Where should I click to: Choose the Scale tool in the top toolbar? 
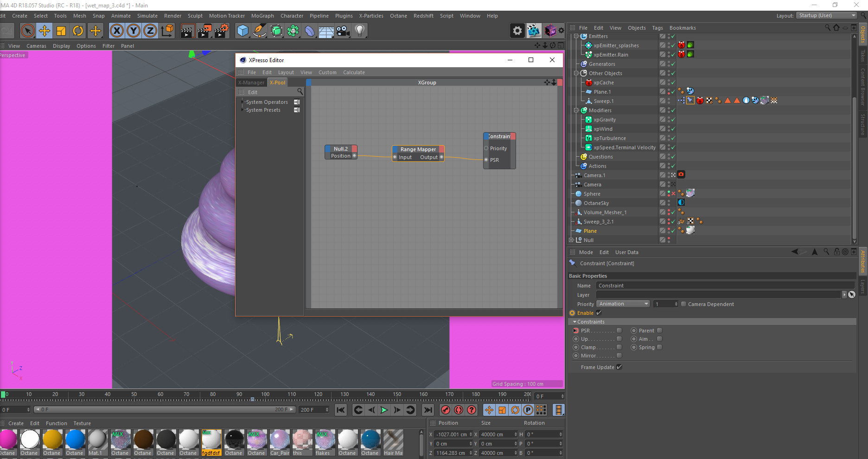[x=61, y=31]
